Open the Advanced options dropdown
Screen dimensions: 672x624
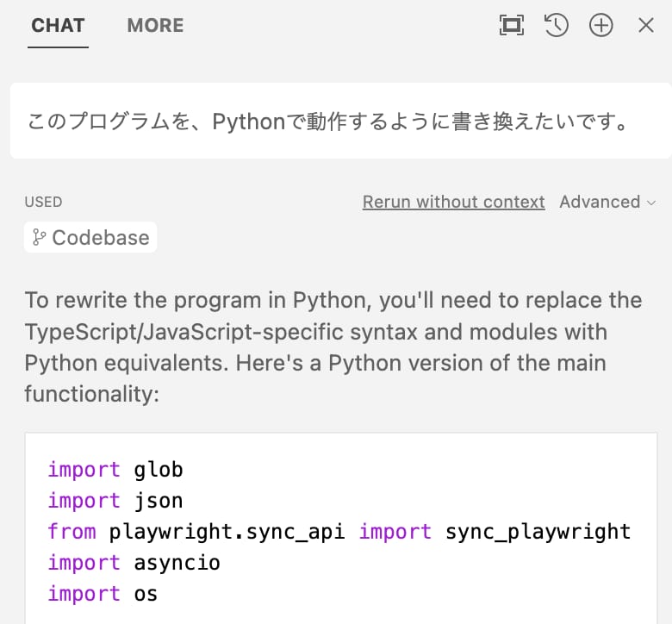(x=600, y=202)
